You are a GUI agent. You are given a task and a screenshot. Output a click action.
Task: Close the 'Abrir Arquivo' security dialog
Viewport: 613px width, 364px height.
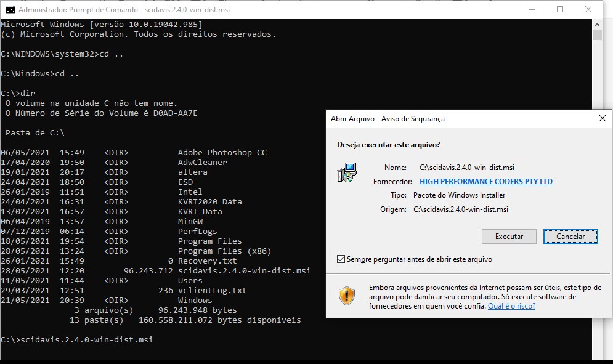click(602, 118)
